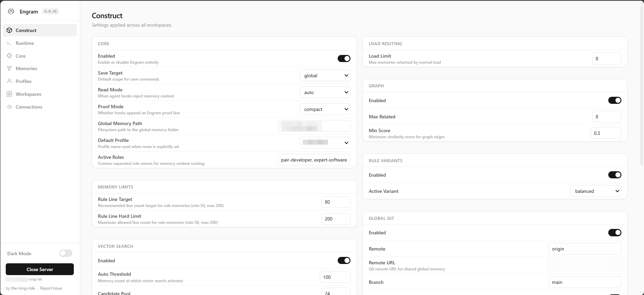Click the Global Memory Path field
Viewport: 644px width, 295px height.
314,126
